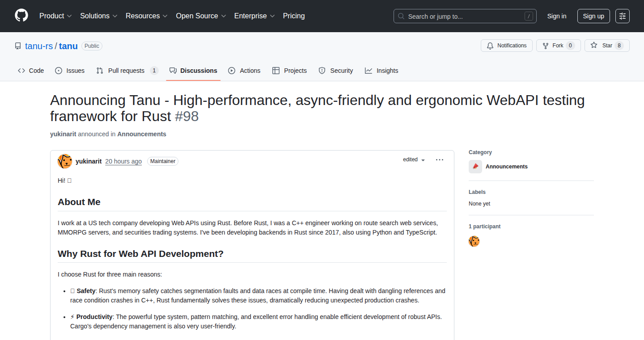Open the Announcements category link under title
The width and height of the screenshot is (644, 340).
click(142, 134)
